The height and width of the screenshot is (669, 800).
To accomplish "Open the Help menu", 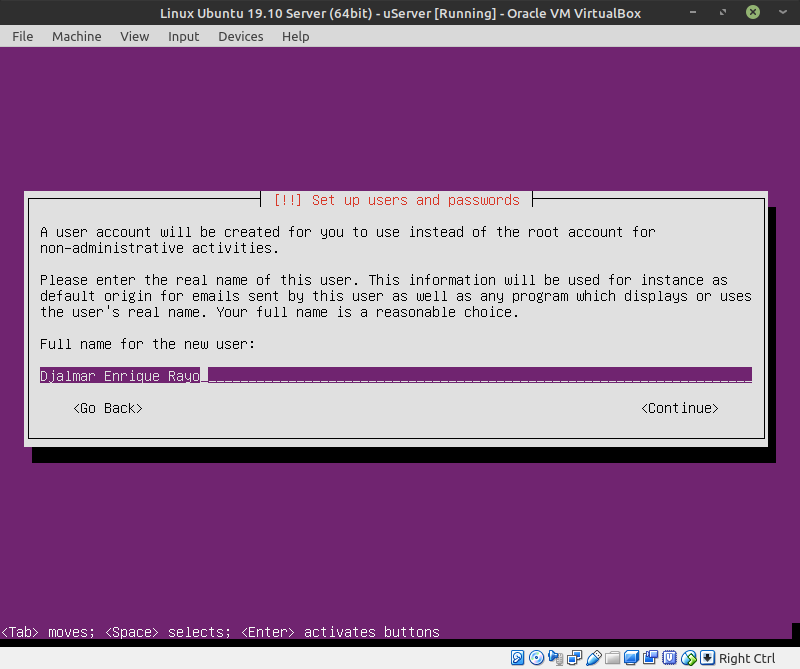I will 295,37.
